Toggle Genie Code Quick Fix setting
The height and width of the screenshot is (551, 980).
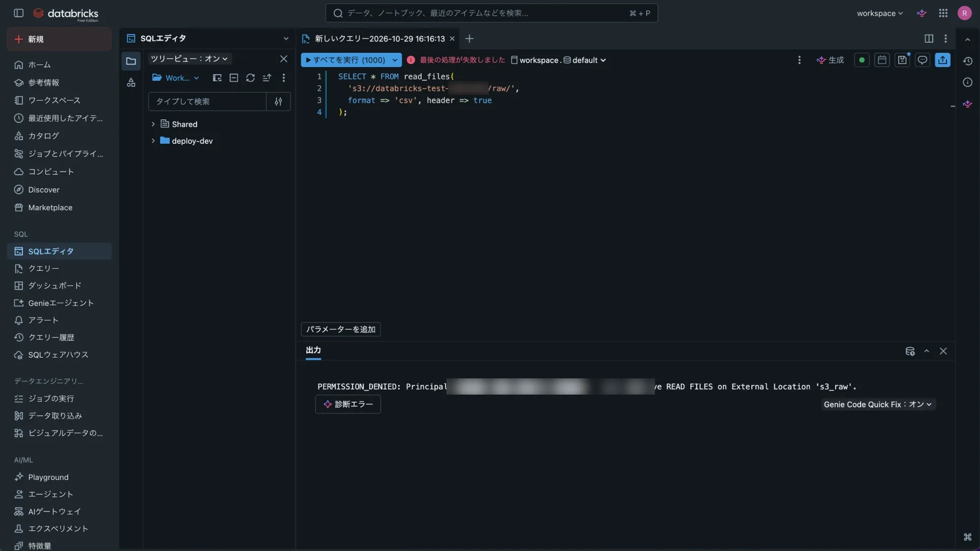click(878, 404)
